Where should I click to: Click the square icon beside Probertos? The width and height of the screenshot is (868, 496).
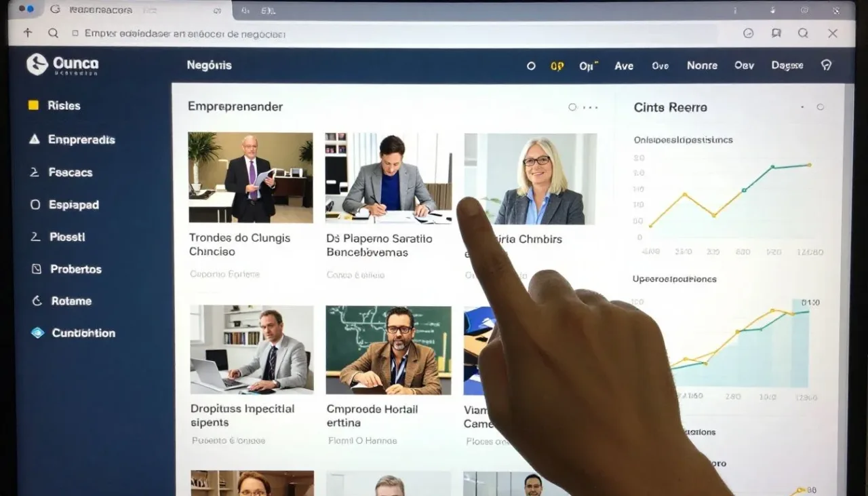point(37,269)
